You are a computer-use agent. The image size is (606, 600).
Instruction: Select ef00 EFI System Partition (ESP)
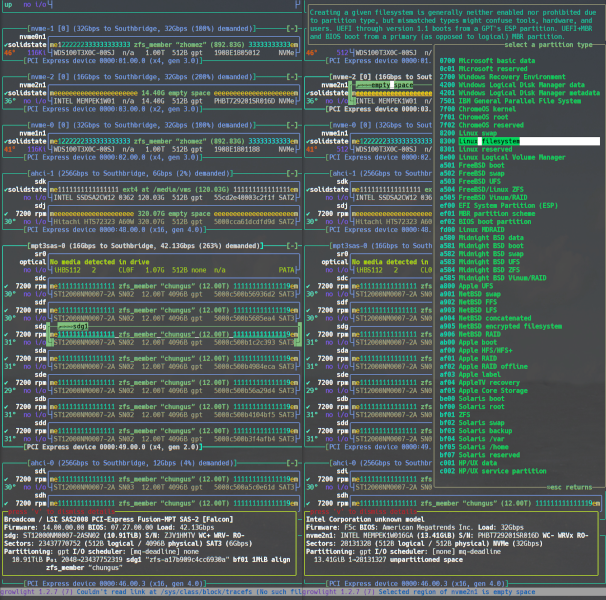498,206
